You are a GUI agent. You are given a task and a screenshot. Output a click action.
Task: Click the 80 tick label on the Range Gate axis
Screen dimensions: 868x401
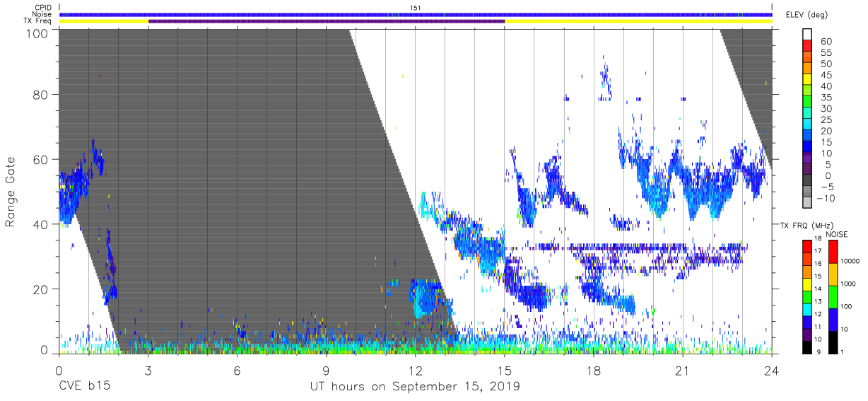(41, 94)
